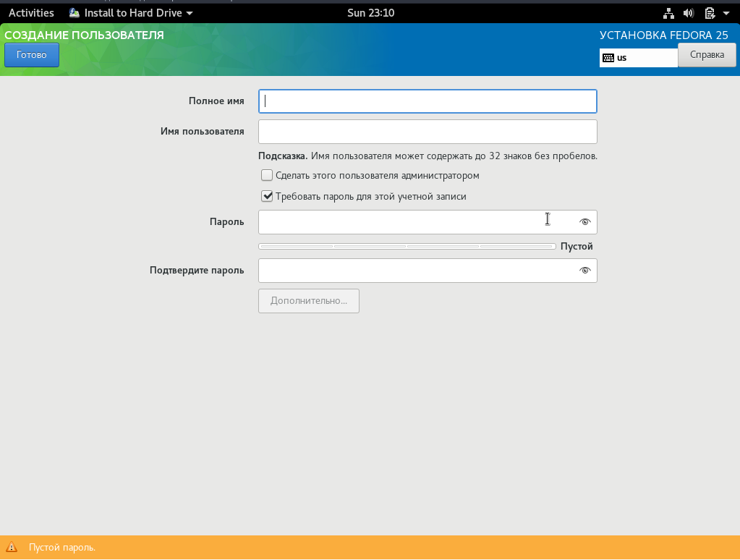Click the battery charging status icon
Viewport: 740px width, 560px height.
pyautogui.click(x=709, y=13)
